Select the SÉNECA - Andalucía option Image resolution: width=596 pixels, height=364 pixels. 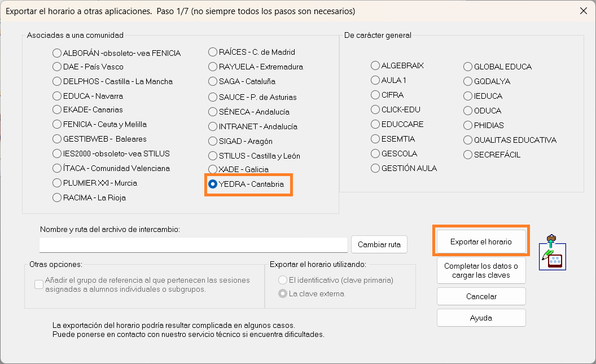pos(213,112)
